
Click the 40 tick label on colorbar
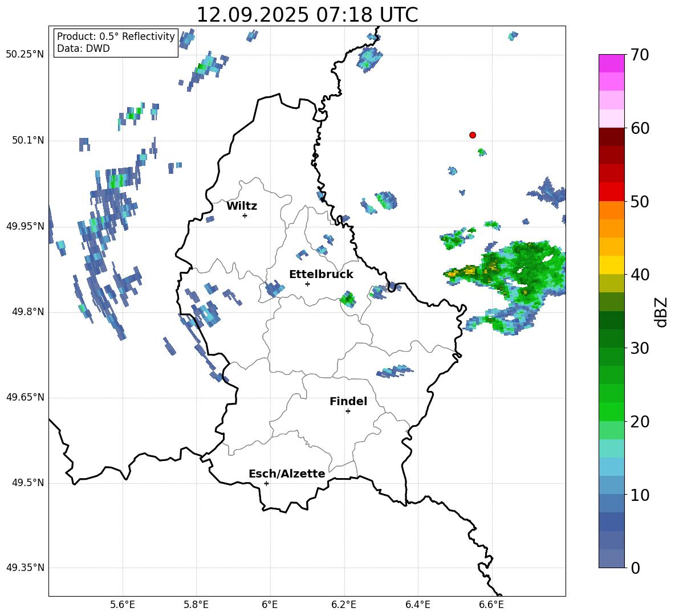pos(640,275)
